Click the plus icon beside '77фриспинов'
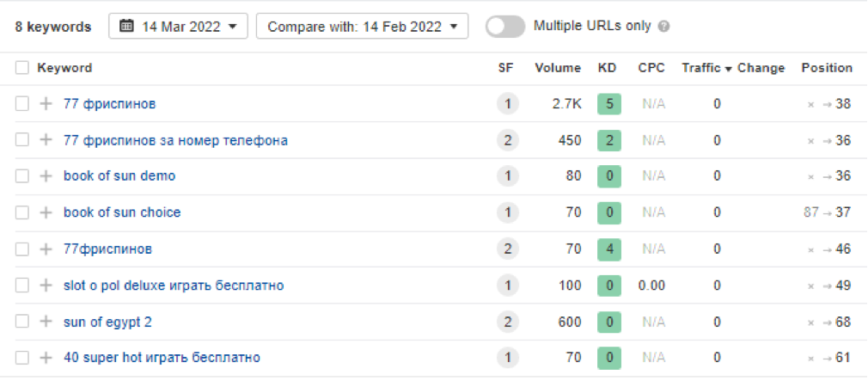 tap(46, 249)
